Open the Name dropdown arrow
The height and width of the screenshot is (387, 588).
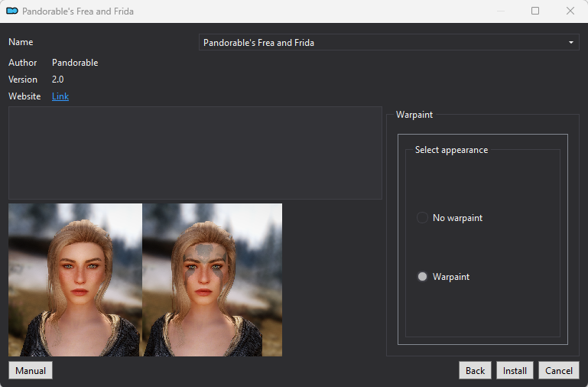[x=570, y=42]
